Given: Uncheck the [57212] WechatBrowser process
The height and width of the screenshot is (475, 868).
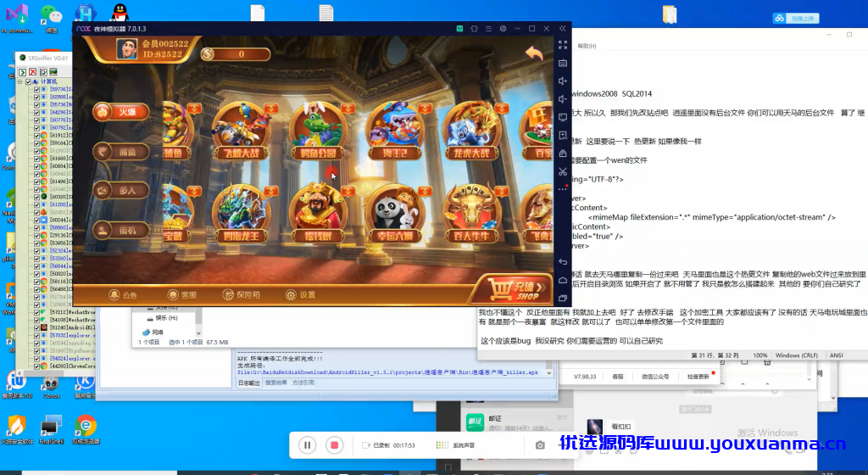Looking at the screenshot, I should (x=37, y=312).
